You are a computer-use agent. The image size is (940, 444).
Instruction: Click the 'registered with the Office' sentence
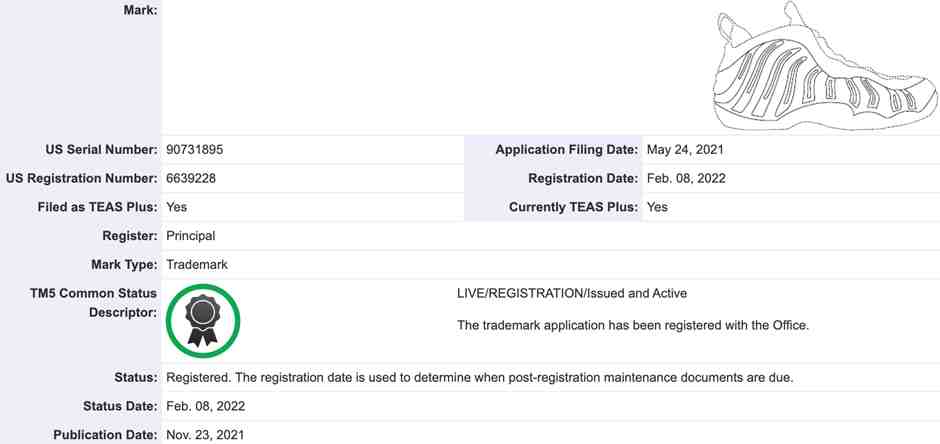[x=633, y=325]
